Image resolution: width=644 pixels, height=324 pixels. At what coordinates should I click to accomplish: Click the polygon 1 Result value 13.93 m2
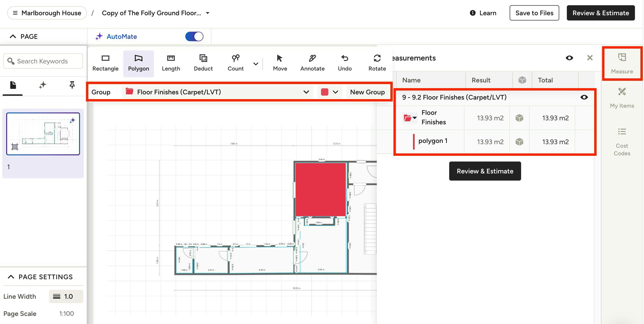[490, 142]
